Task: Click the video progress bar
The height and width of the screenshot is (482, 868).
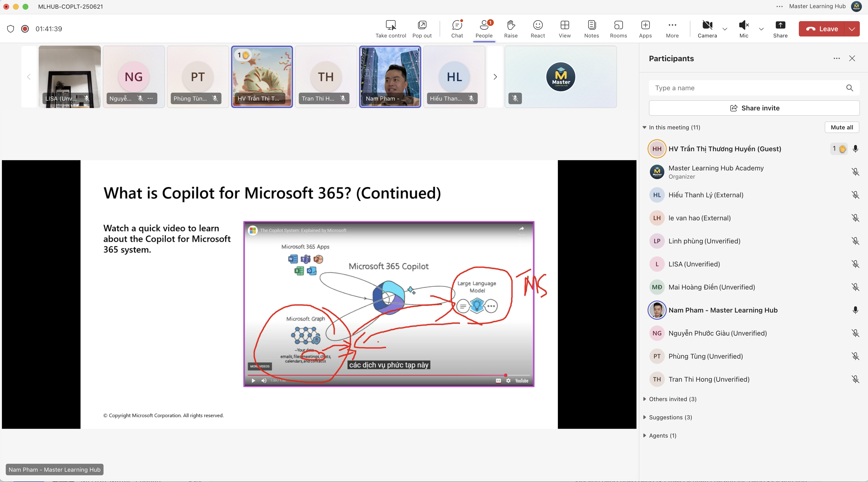Action: click(x=389, y=375)
